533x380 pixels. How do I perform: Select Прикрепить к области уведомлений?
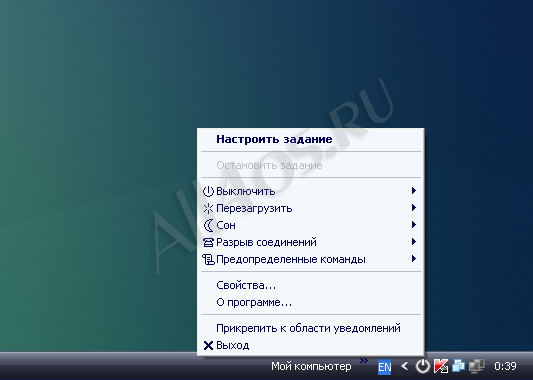[310, 328]
